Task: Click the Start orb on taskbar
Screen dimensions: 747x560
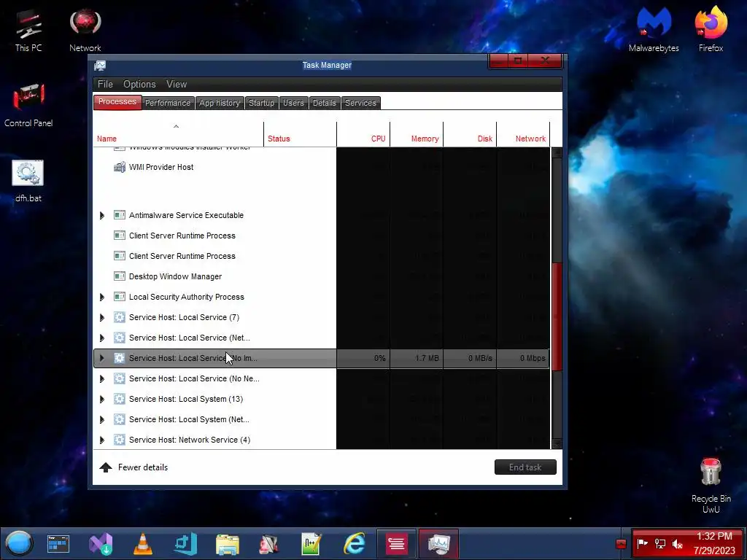Action: (19, 543)
